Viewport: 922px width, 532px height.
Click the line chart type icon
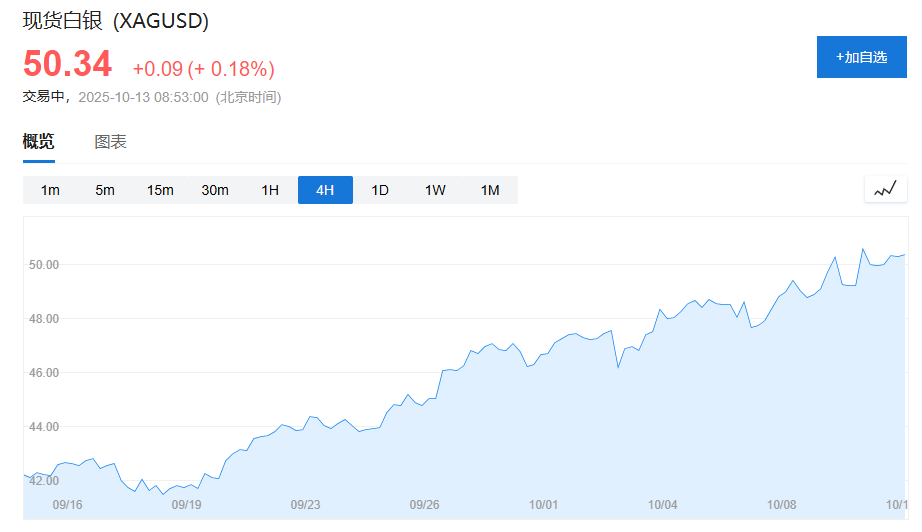tap(885, 189)
